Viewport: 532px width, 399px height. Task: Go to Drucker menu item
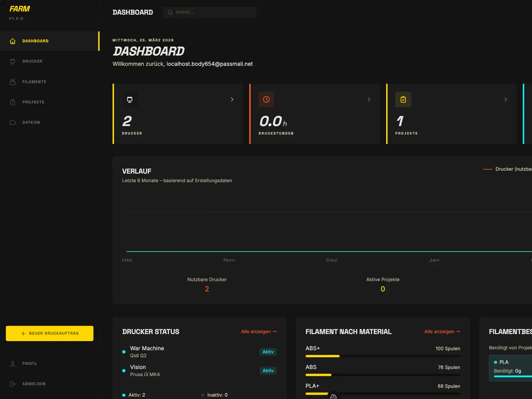50,61
